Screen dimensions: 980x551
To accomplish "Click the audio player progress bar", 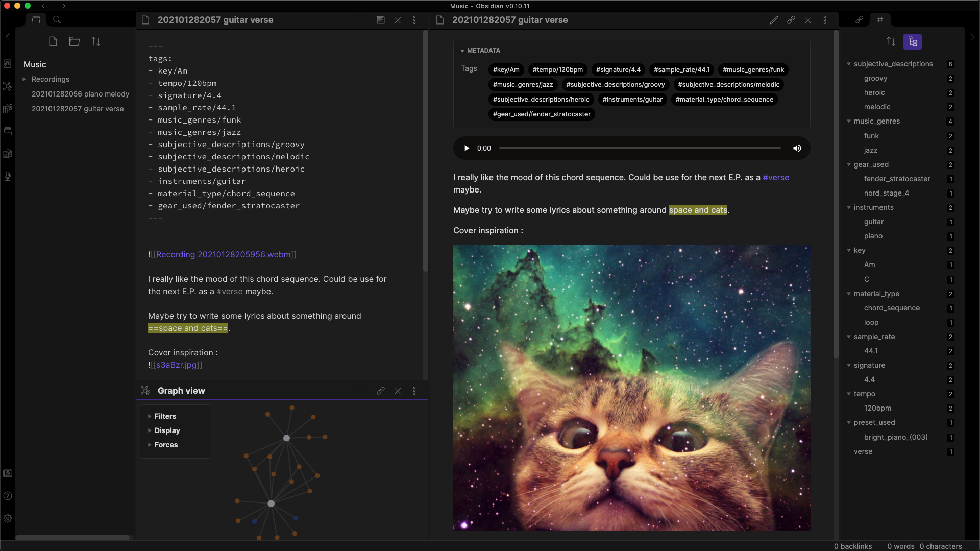I will point(640,148).
